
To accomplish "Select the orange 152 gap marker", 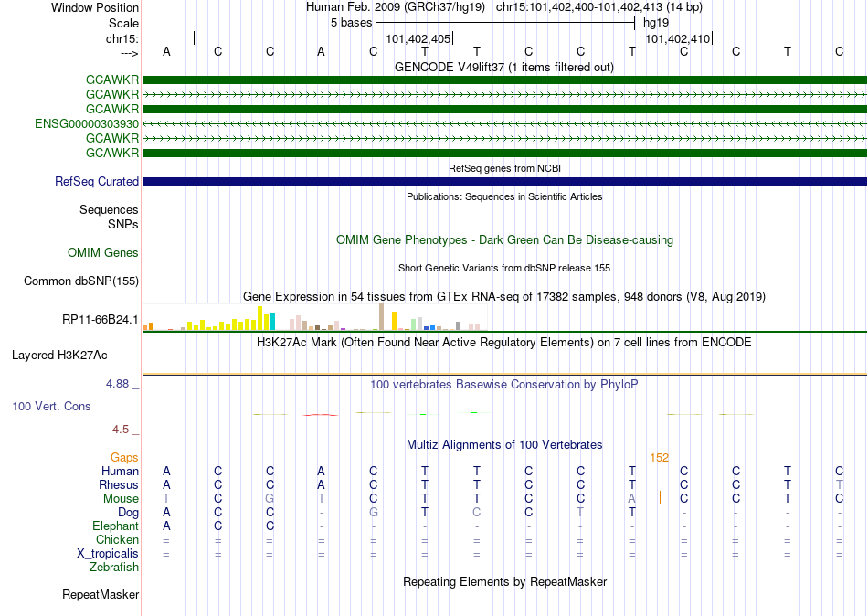I will (660, 458).
